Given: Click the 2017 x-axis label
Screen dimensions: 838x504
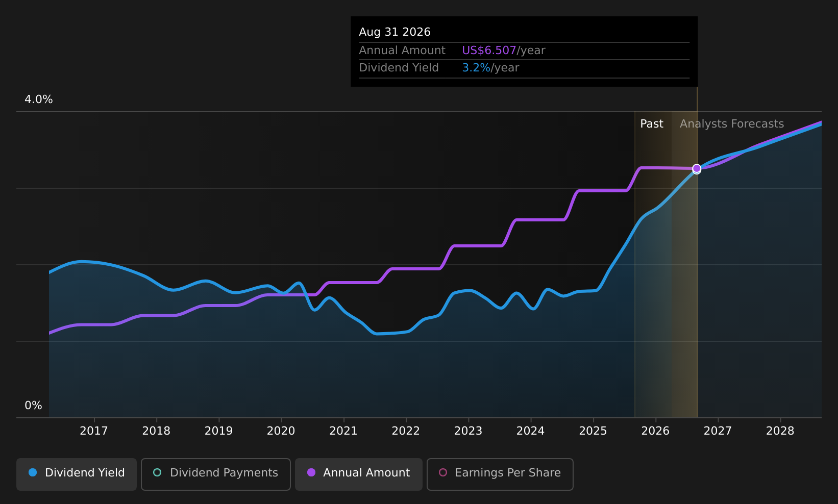Looking at the screenshot, I should tap(94, 431).
